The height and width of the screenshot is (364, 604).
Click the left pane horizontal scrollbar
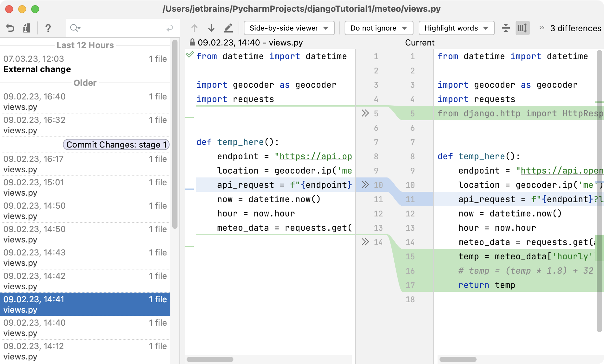point(210,359)
